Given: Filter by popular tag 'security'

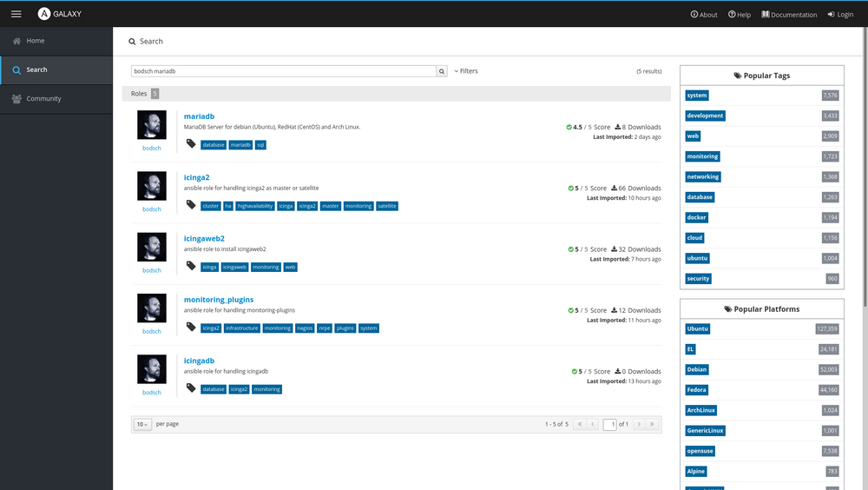Looking at the screenshot, I should (698, 278).
